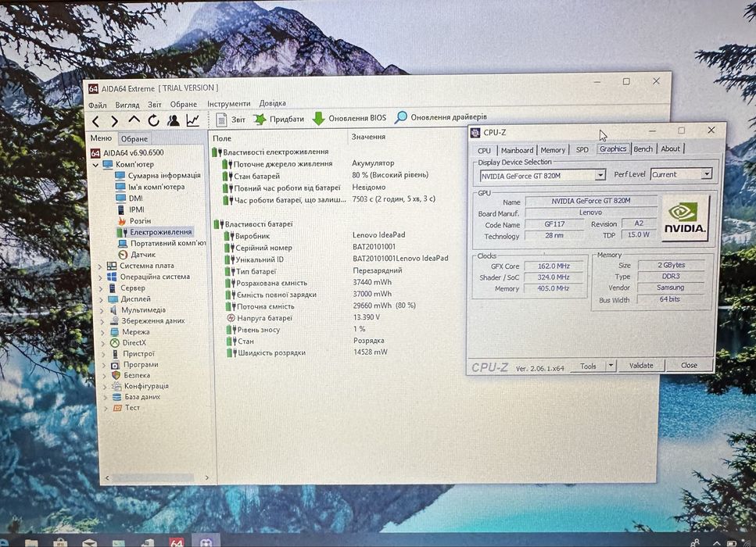Select the Рівень зносу row
Image resolution: width=756 pixels, height=547 pixels.
(x=296, y=330)
